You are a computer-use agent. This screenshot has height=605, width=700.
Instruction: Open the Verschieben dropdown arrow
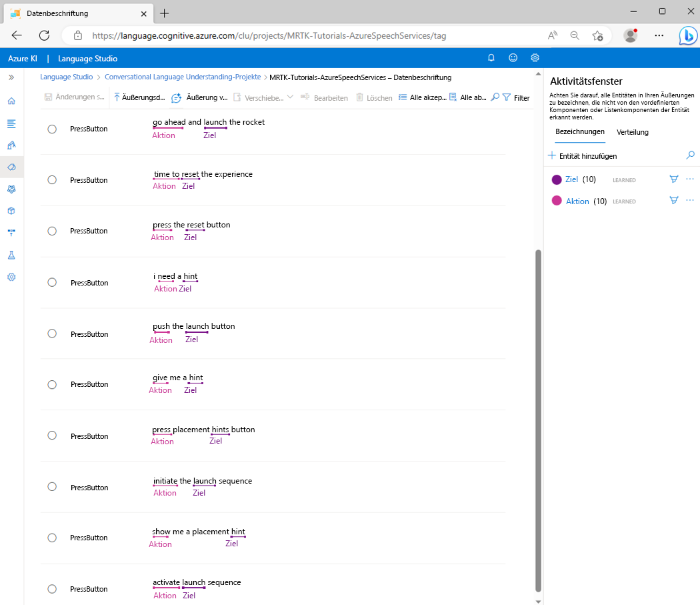290,97
